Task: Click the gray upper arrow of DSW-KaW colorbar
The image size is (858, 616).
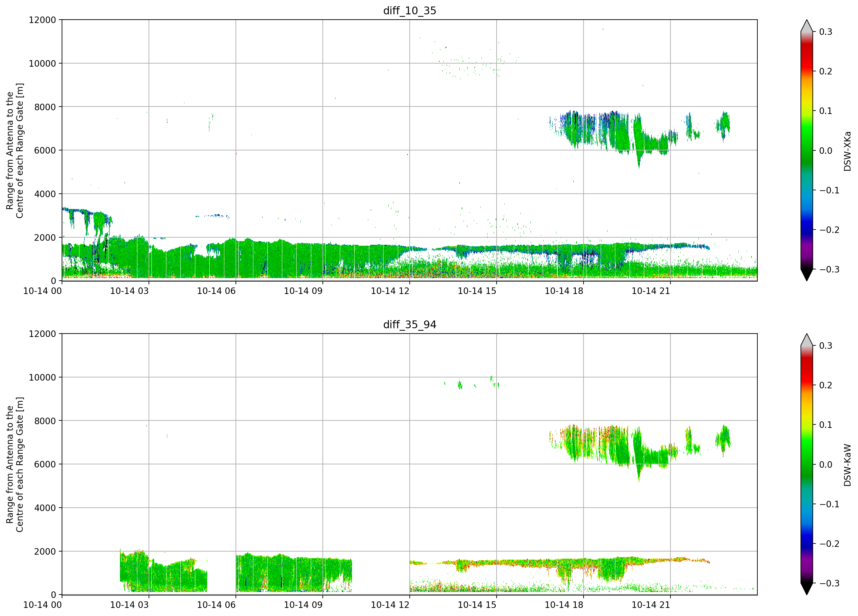Action: (x=807, y=340)
